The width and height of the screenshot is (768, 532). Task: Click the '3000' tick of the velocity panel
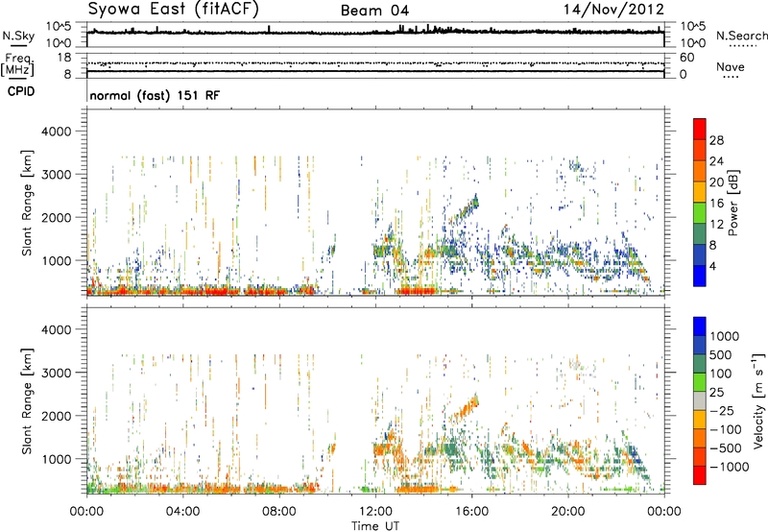click(56, 373)
